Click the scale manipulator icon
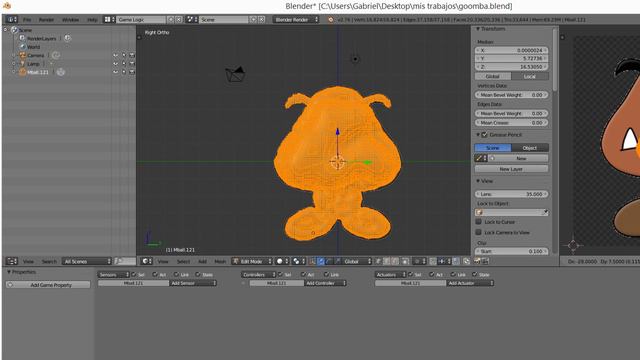 (337, 261)
